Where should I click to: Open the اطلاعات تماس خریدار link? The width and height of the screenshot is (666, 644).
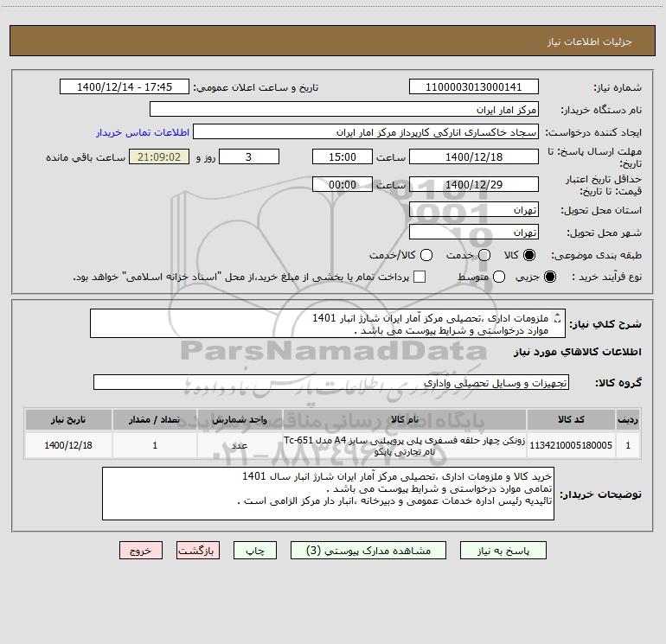[143, 132]
